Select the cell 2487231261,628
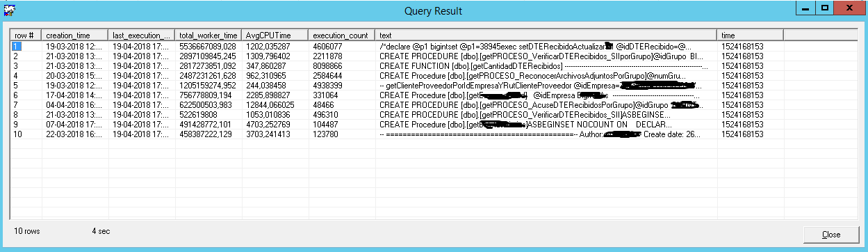868x252 pixels. (x=208, y=75)
